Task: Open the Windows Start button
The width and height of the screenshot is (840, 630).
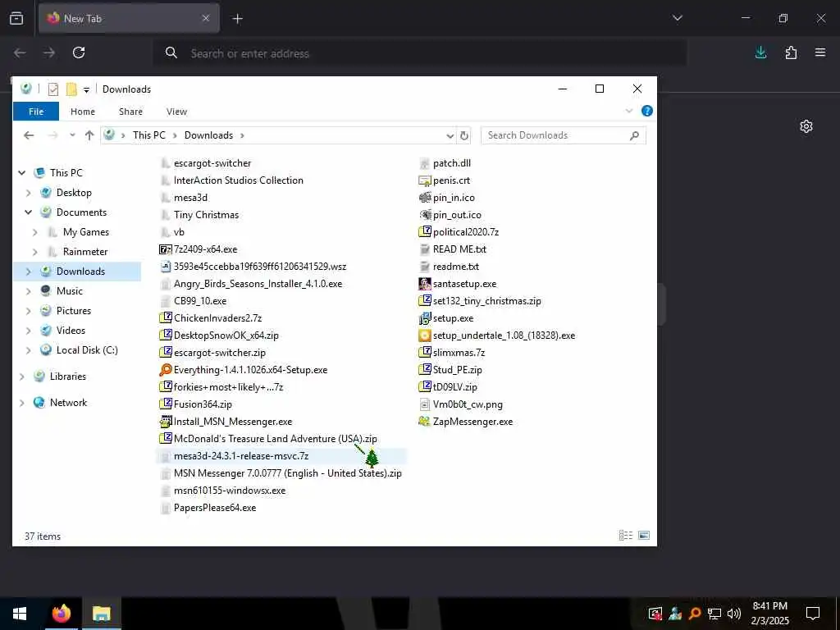Action: 20,614
